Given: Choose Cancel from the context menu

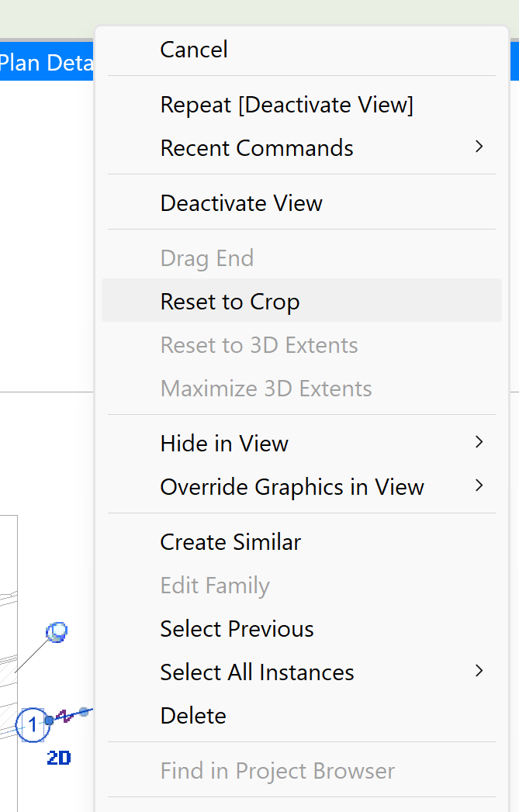Looking at the screenshot, I should pyautogui.click(x=194, y=50).
